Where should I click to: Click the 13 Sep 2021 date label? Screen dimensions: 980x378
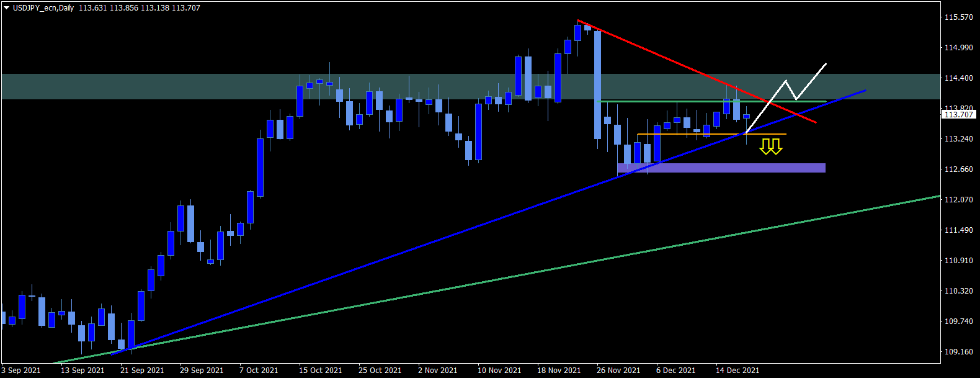pos(82,371)
